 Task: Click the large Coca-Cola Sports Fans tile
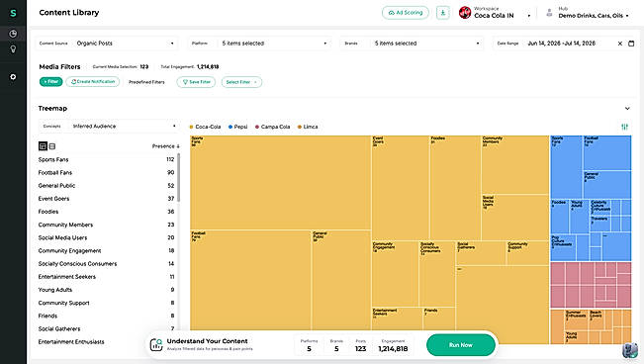click(x=281, y=182)
